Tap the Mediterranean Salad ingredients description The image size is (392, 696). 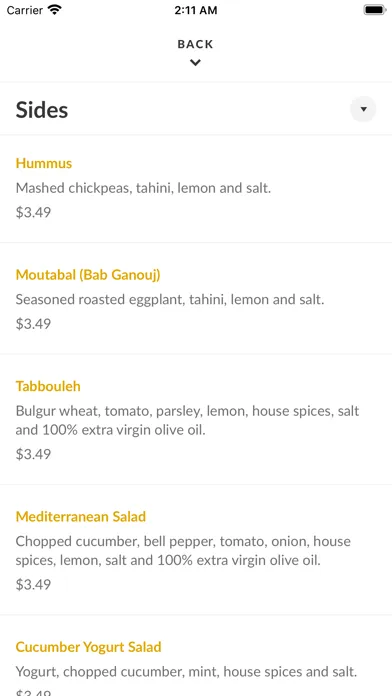tap(183, 550)
